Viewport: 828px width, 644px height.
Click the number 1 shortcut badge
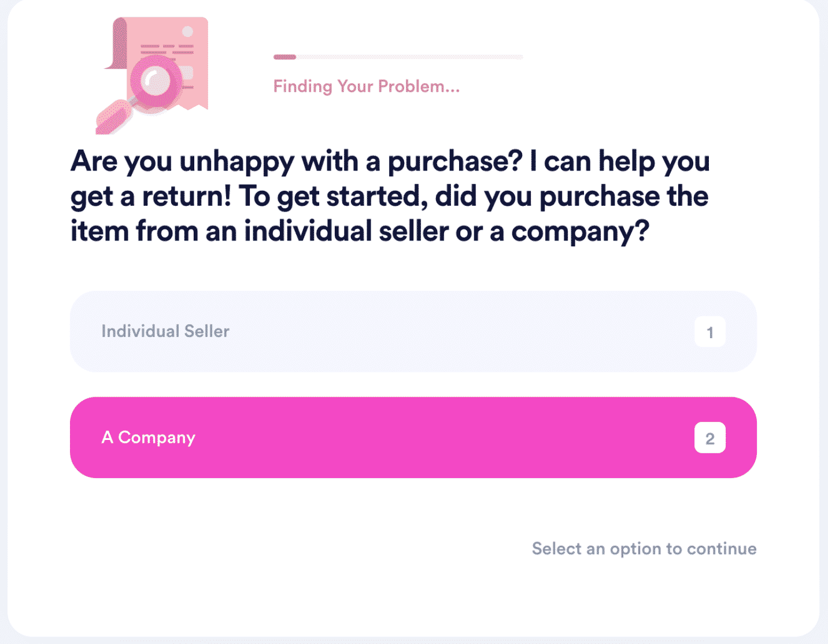tap(710, 332)
